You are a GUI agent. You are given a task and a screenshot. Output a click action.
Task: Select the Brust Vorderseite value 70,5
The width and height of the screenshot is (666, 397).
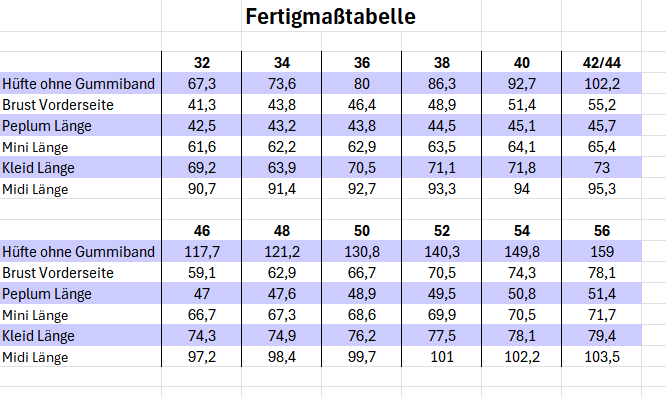(x=442, y=273)
